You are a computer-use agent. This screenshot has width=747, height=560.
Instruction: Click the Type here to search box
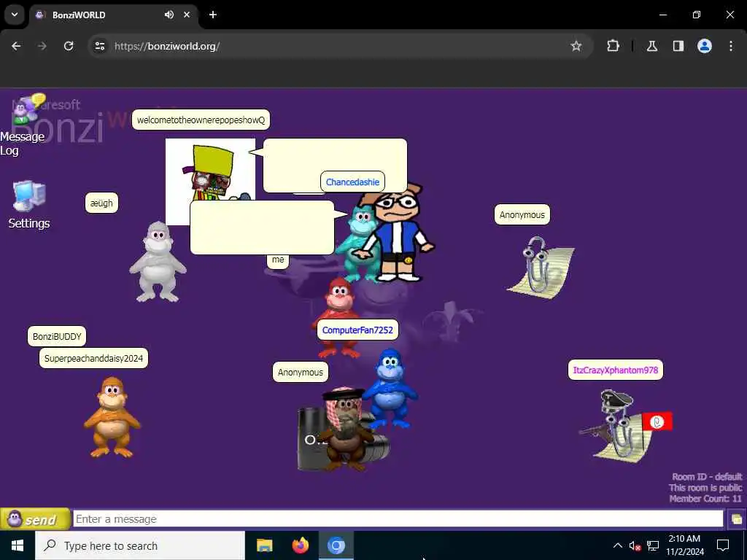coord(140,545)
